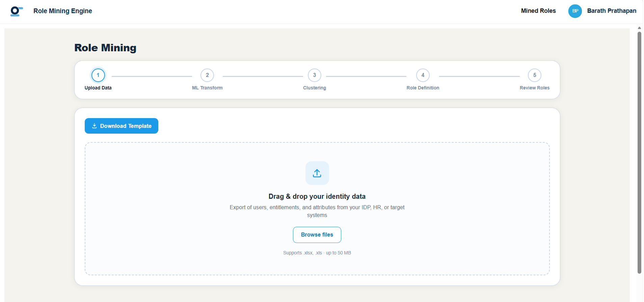The height and width of the screenshot is (302, 644).
Task: Click the Role Mining Engine title
Action: click(x=63, y=11)
